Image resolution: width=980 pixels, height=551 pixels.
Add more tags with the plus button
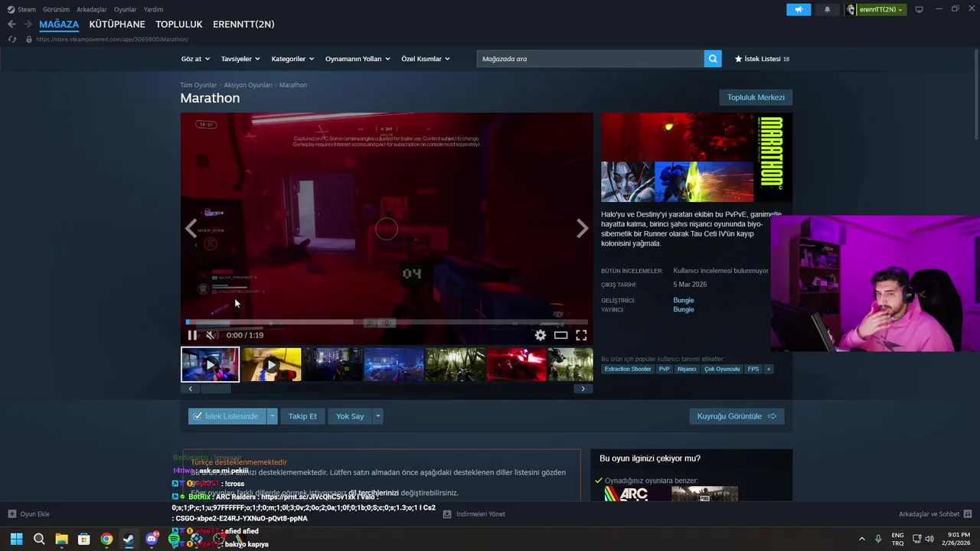(769, 369)
